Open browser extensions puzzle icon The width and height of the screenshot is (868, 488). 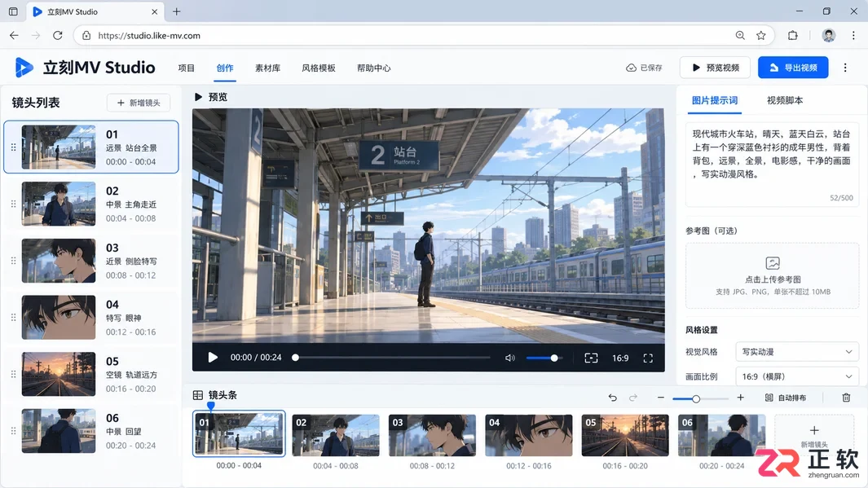pos(793,35)
